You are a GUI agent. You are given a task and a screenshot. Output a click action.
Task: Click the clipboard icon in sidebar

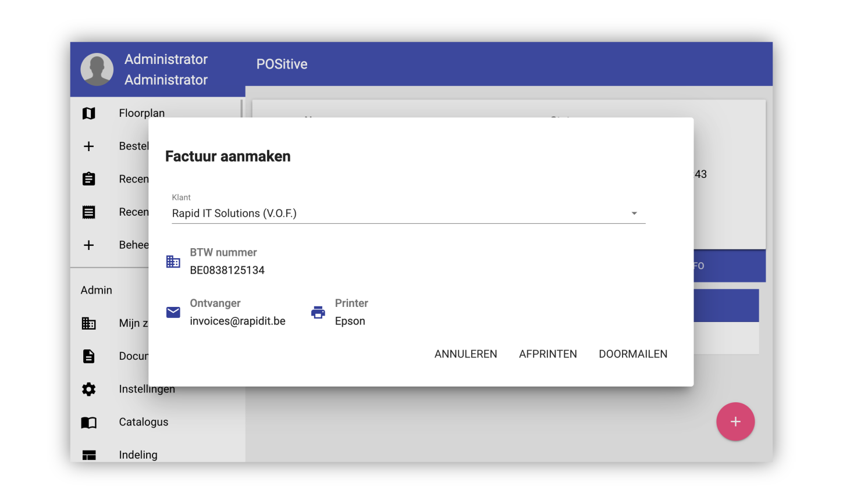click(88, 179)
